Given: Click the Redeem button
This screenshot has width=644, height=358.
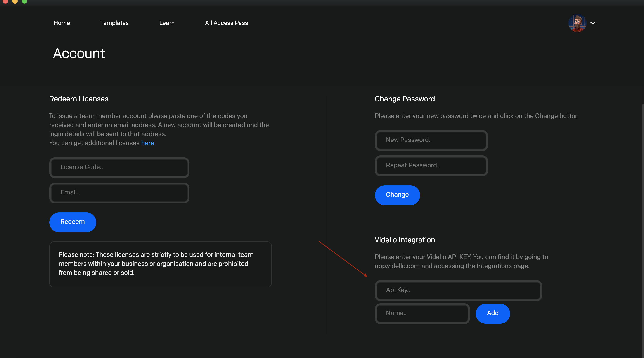Looking at the screenshot, I should tap(73, 222).
